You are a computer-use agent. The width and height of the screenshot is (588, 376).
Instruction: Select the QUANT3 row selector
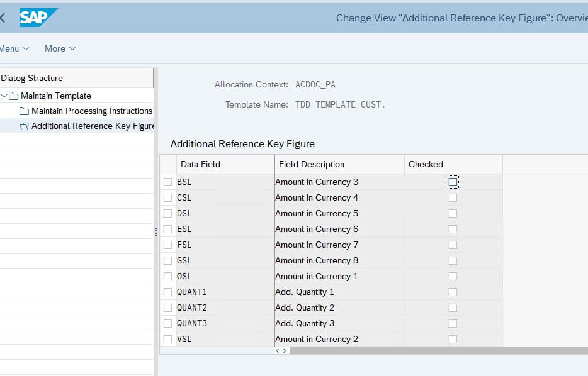pyautogui.click(x=167, y=324)
